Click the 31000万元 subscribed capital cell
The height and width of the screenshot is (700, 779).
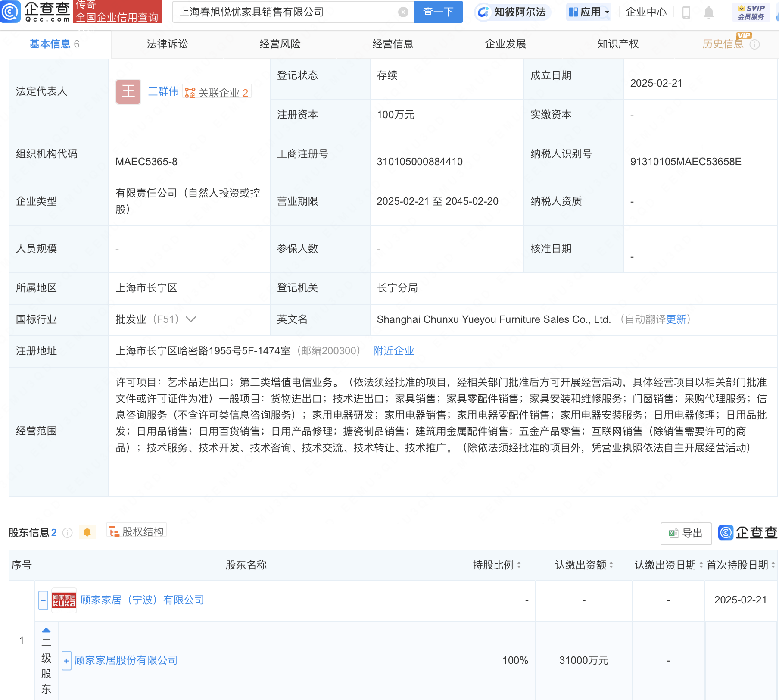(584, 660)
